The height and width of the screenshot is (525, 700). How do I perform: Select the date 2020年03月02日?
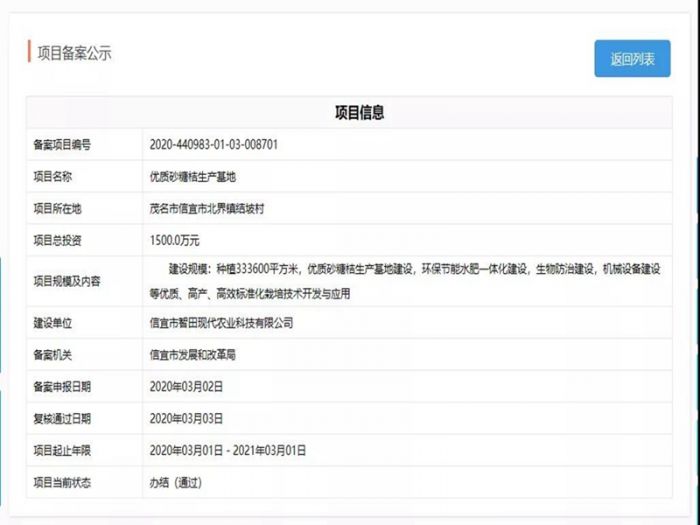186,387
